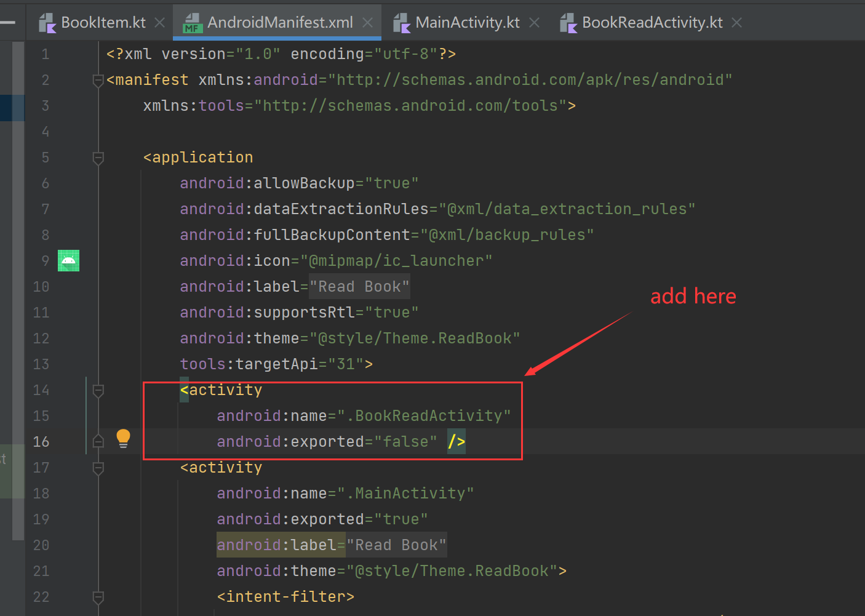
Task: Switch to the BookReadActivity.kt tab
Action: coord(652,23)
